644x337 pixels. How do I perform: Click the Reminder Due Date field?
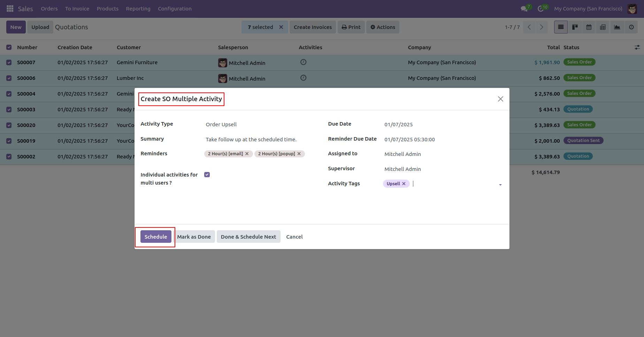coord(443,140)
